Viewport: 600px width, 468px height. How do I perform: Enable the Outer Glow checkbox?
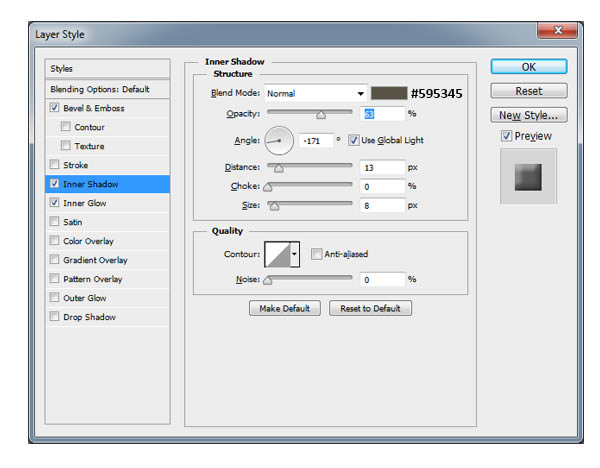click(54, 297)
